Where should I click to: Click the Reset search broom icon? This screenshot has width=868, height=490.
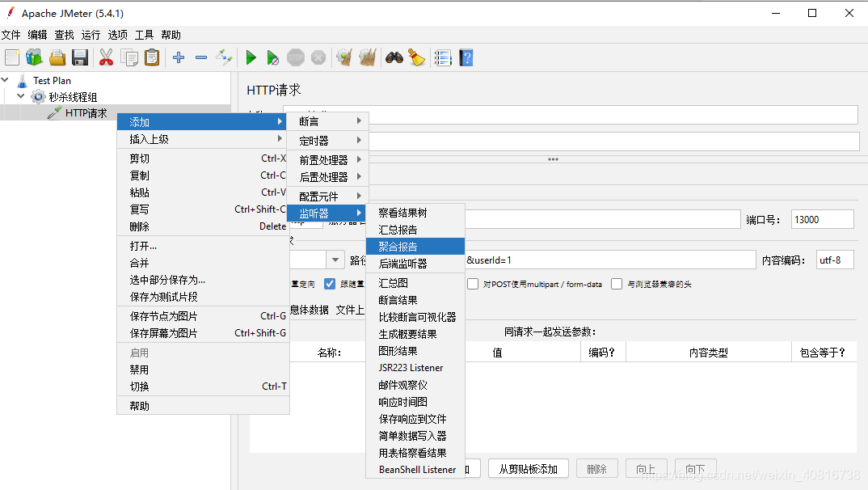[416, 57]
